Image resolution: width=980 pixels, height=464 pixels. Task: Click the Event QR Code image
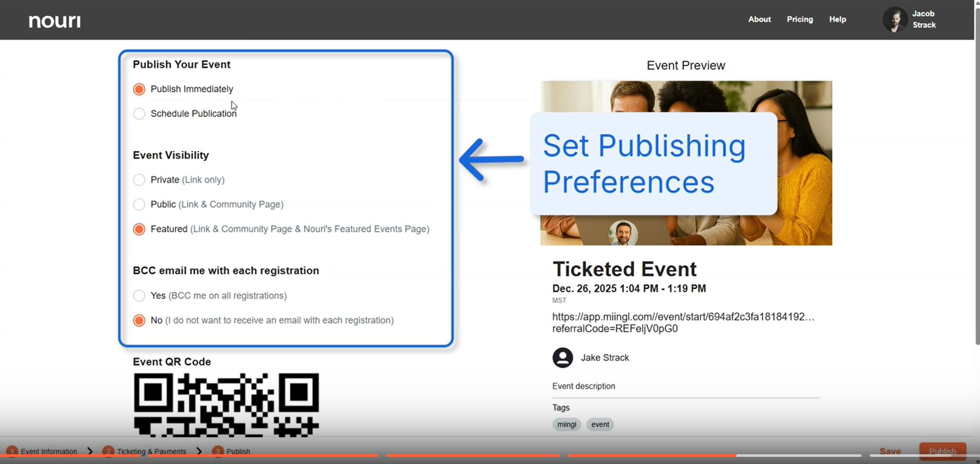pos(226,405)
